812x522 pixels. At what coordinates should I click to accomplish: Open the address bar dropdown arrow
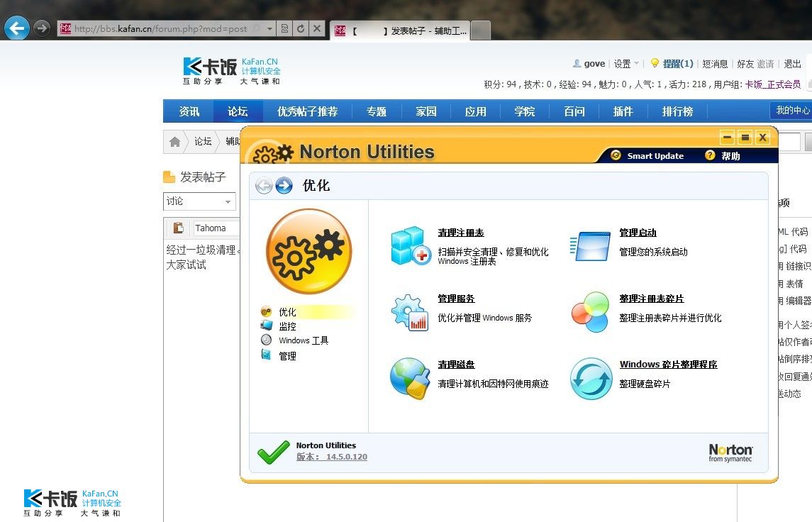269,29
